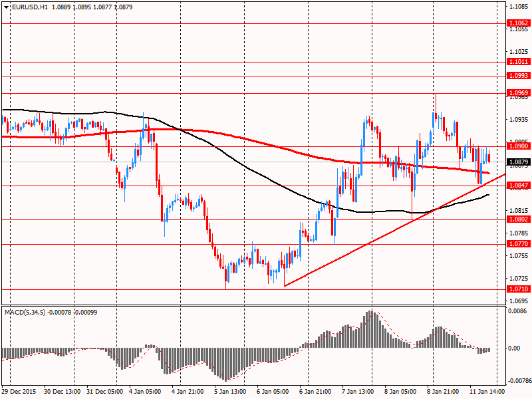Click the 1.1085 price scale value

519,6
